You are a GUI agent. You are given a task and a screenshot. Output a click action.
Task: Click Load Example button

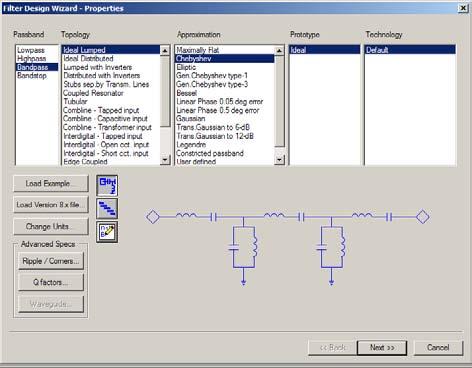point(51,183)
